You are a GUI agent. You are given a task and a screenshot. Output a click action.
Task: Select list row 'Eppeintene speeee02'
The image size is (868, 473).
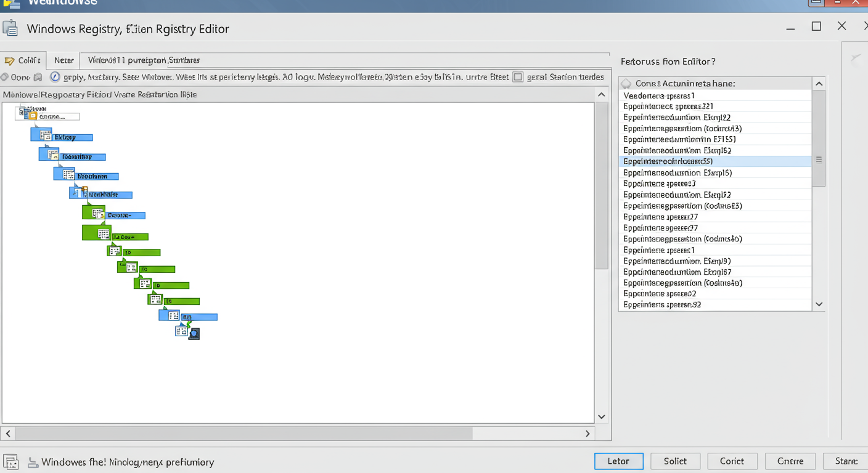click(715, 294)
